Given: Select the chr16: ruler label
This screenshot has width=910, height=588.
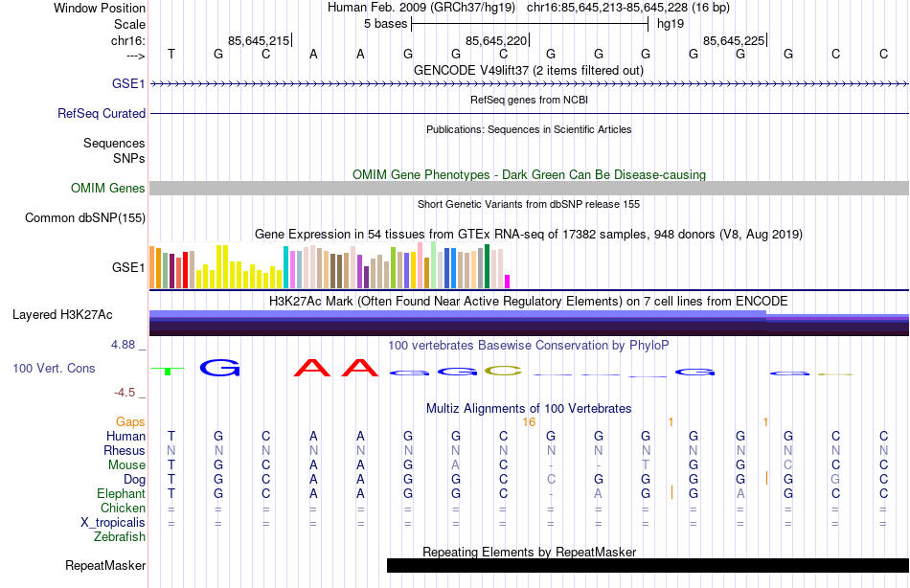Looking at the screenshot, I should [128, 40].
